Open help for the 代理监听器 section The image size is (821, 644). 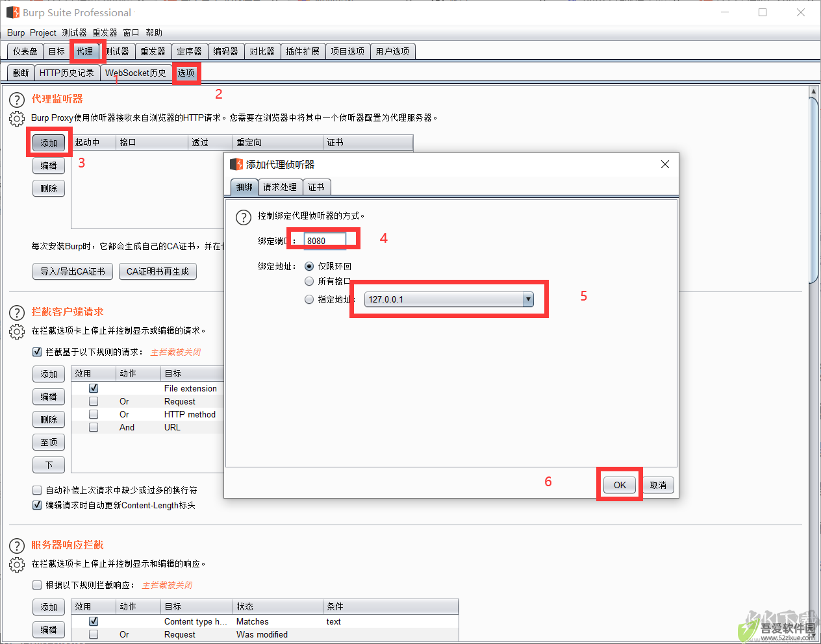click(x=17, y=100)
